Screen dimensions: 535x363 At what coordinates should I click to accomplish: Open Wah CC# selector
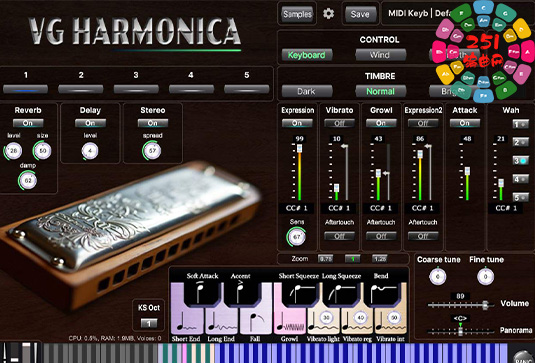506,208
